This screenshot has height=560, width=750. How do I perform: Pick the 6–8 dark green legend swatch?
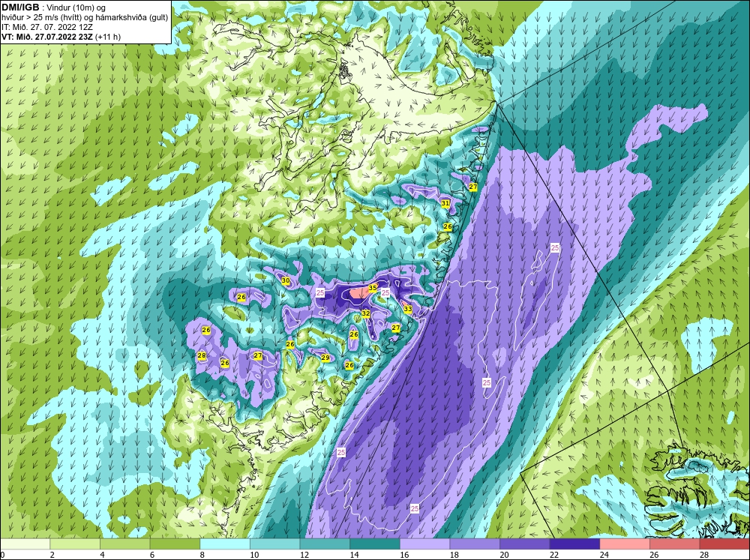tap(175, 544)
